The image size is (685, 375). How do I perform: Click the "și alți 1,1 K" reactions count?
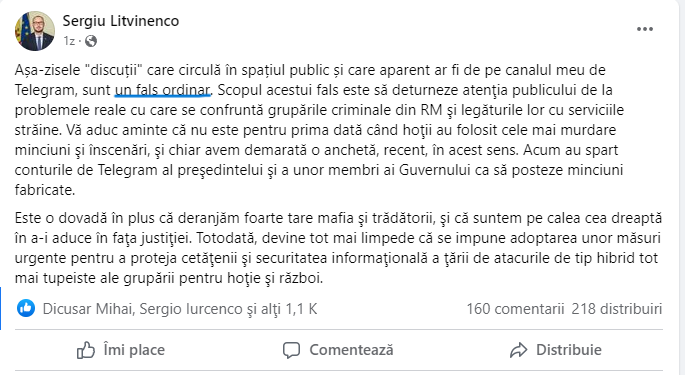coord(282,309)
